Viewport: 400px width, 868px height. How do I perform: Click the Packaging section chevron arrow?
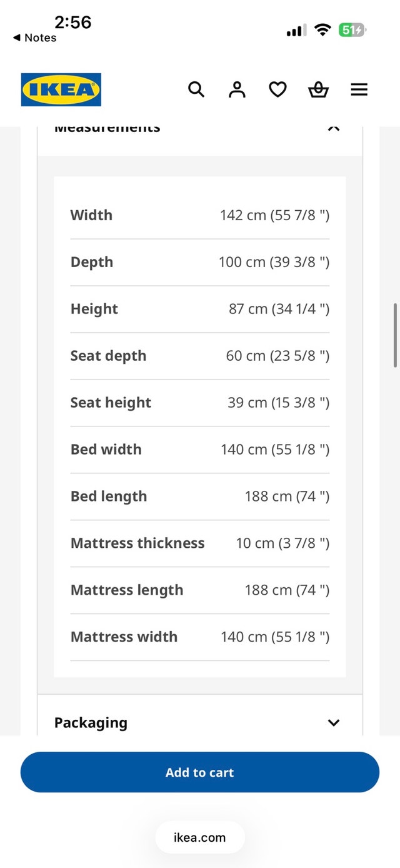pyautogui.click(x=334, y=723)
